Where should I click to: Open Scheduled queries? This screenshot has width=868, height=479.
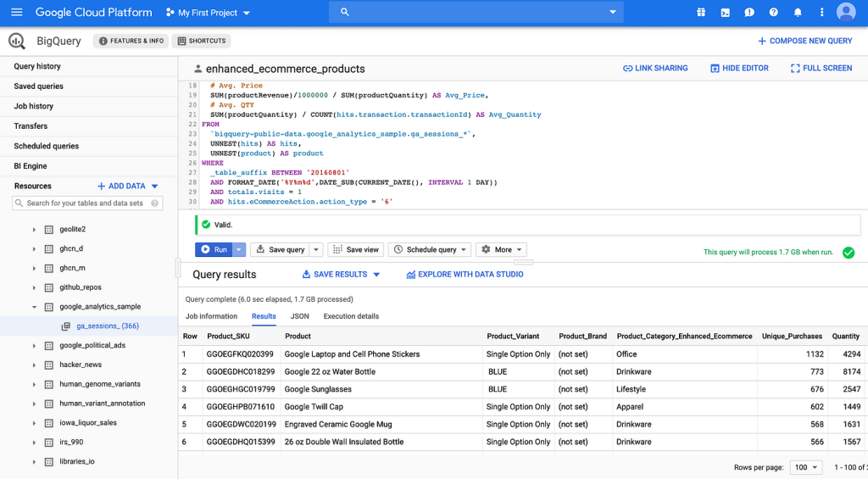tap(46, 146)
